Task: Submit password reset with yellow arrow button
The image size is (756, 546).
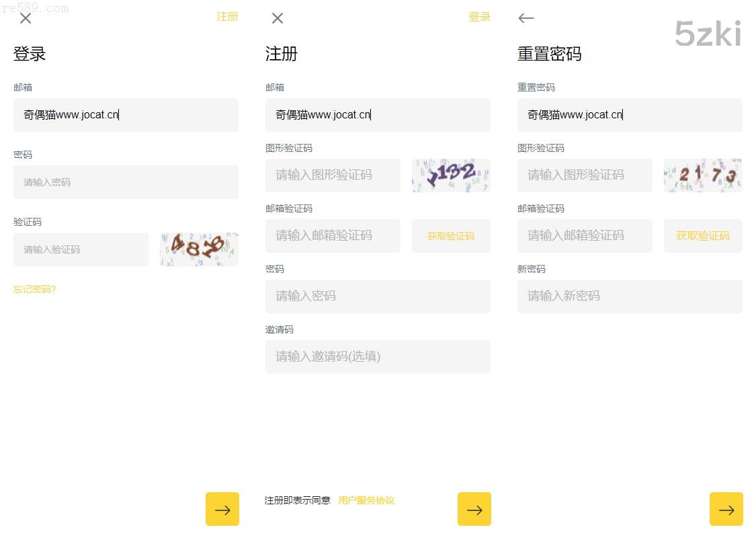Action: (726, 509)
